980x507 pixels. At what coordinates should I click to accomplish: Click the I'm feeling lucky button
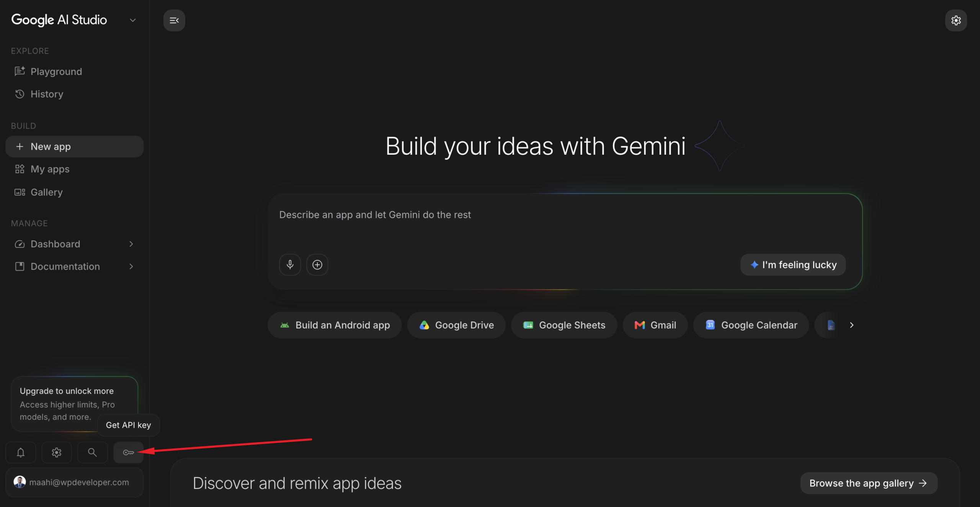pyautogui.click(x=793, y=265)
